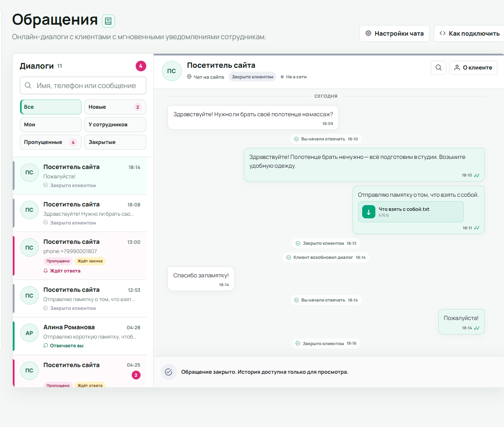This screenshot has width=504, height=427.
Task: Switch to the "Новые" filter tab
Action: tap(115, 107)
